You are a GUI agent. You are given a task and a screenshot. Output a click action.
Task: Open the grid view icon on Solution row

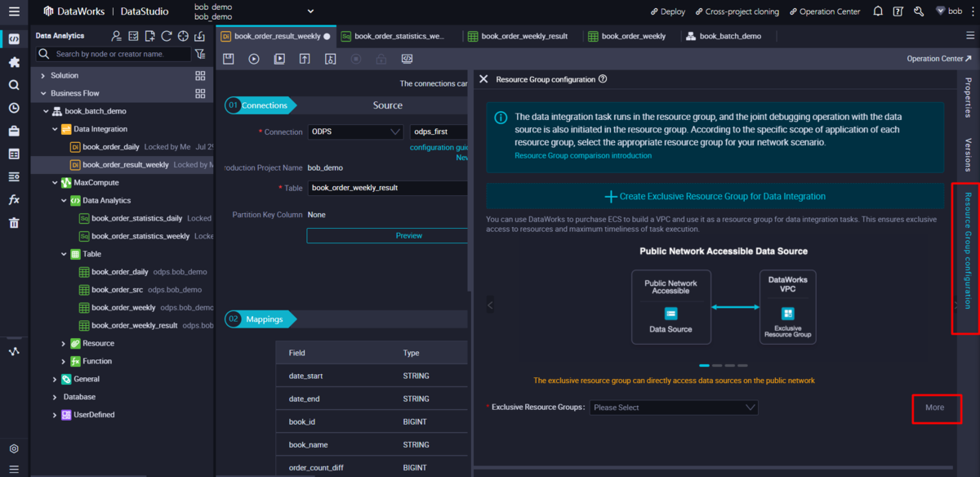pyautogui.click(x=200, y=75)
